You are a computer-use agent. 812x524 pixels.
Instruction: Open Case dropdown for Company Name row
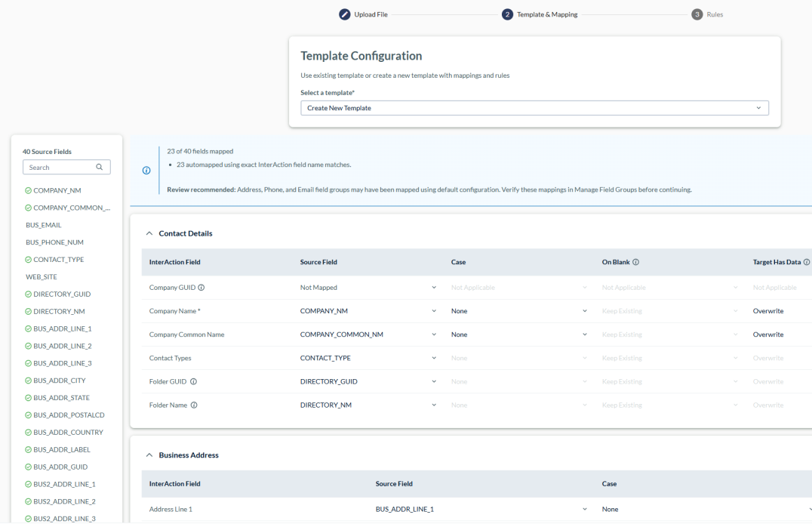519,311
